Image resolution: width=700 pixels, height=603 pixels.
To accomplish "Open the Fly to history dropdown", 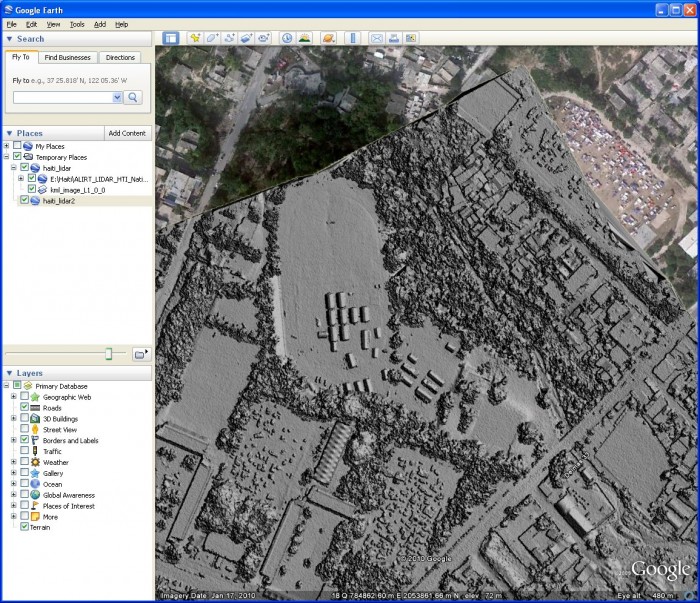I will coord(117,97).
